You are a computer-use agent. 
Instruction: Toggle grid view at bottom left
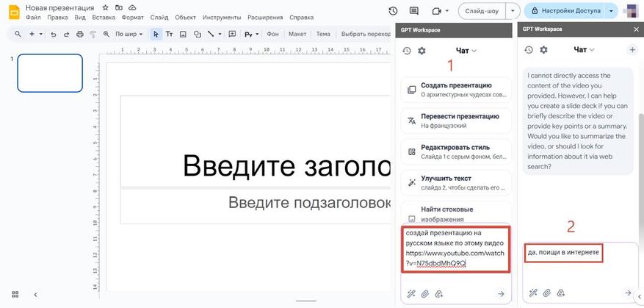(x=15, y=295)
